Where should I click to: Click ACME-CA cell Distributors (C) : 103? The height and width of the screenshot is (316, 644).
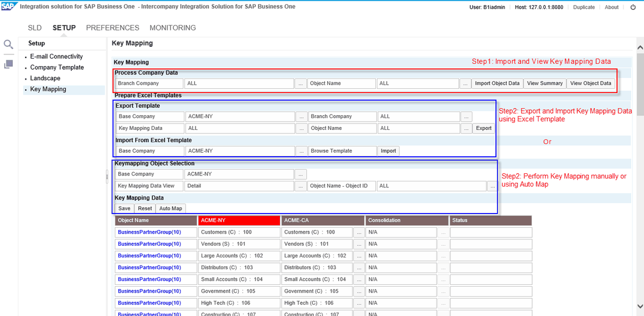(x=317, y=267)
